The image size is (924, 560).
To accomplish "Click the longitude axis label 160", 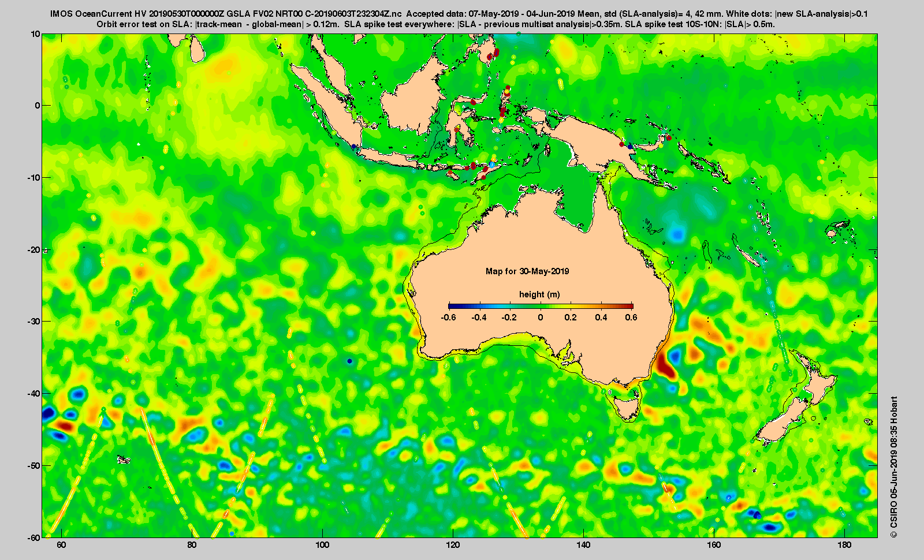I will [x=714, y=546].
